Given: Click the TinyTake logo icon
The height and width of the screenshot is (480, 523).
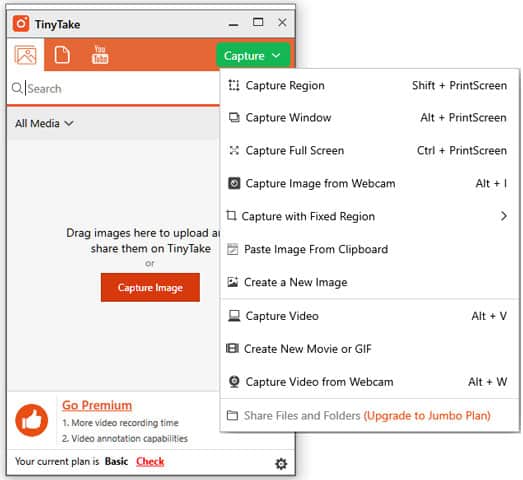Looking at the screenshot, I should pyautogui.click(x=21, y=24).
